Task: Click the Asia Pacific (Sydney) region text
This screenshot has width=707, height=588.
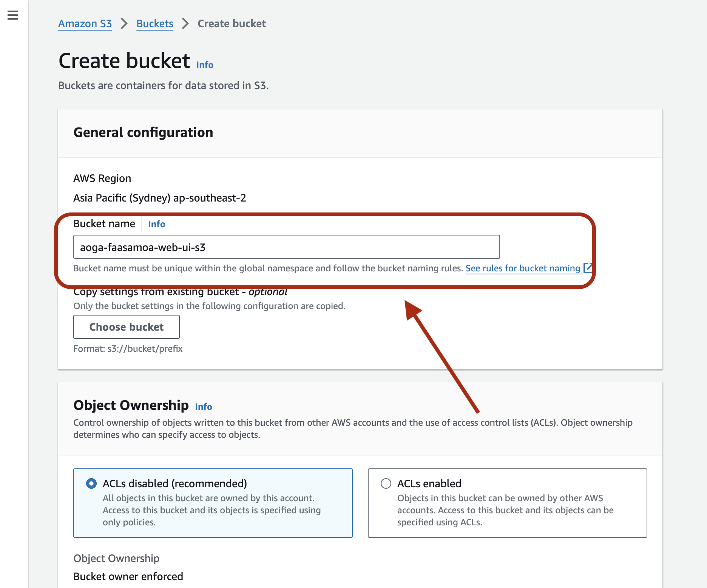Action: point(159,198)
